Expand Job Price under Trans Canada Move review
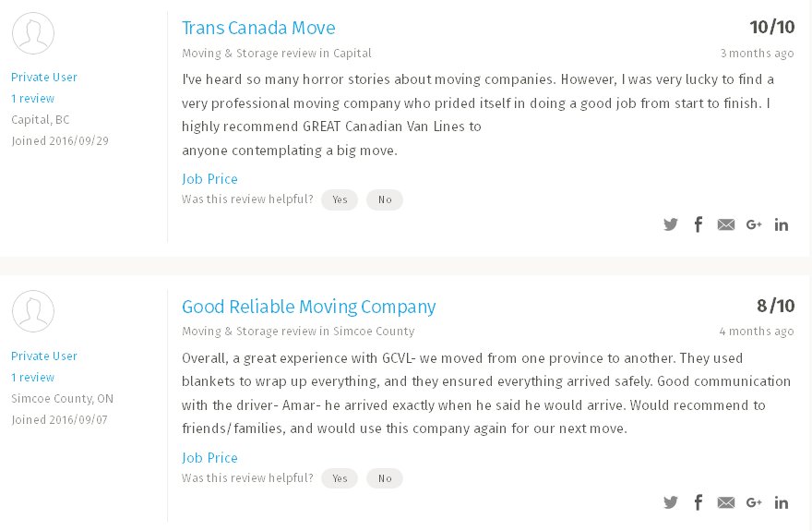 (x=209, y=179)
